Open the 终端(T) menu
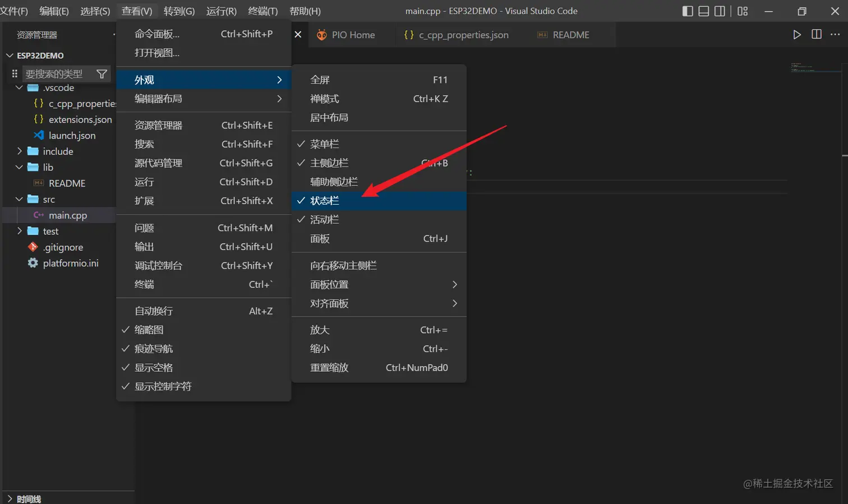 pos(262,11)
